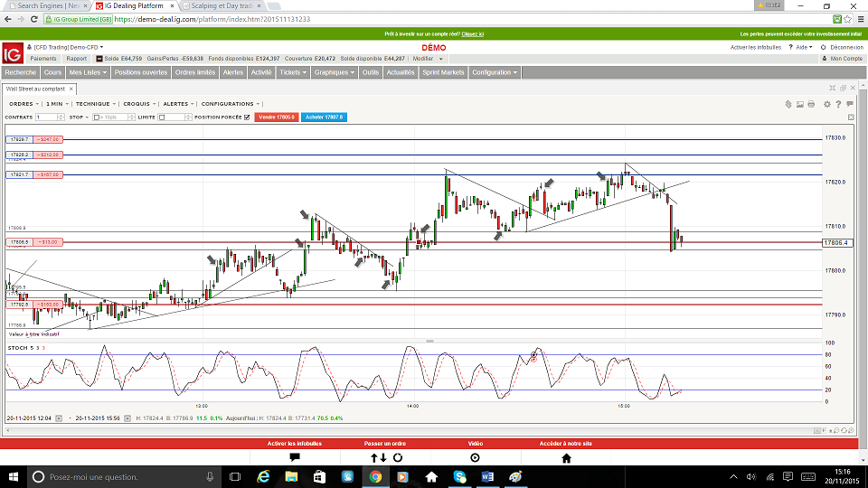Close the Wall Street au comptant tab
Screen dimensions: 868x488
[x=71, y=89]
